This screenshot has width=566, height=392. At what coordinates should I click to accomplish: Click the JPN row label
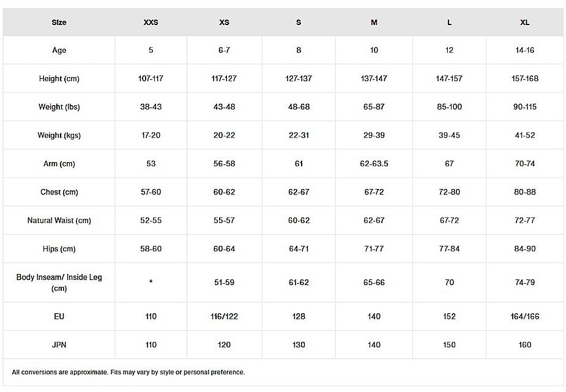click(59, 345)
